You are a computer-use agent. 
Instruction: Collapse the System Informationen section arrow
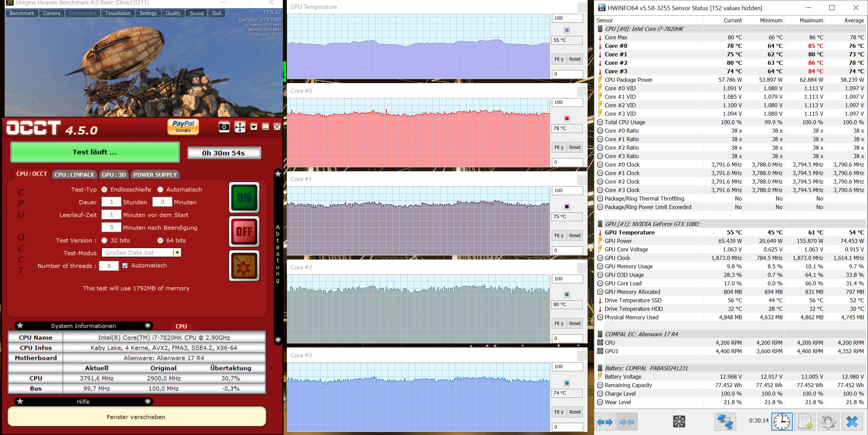(x=147, y=326)
